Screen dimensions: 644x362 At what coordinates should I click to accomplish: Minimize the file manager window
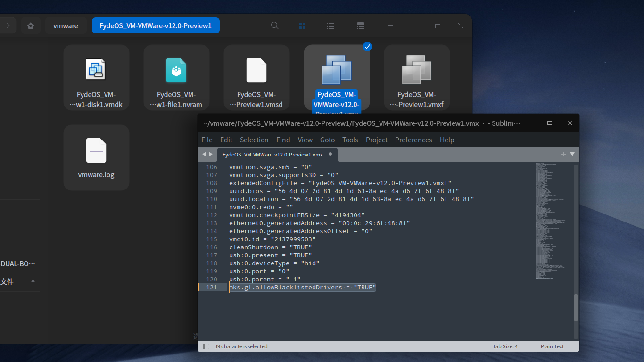click(414, 25)
